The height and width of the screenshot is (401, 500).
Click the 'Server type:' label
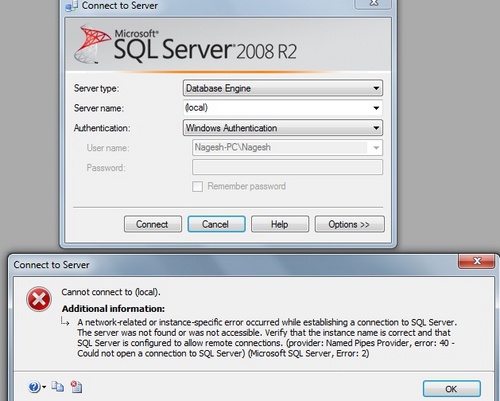click(x=96, y=89)
